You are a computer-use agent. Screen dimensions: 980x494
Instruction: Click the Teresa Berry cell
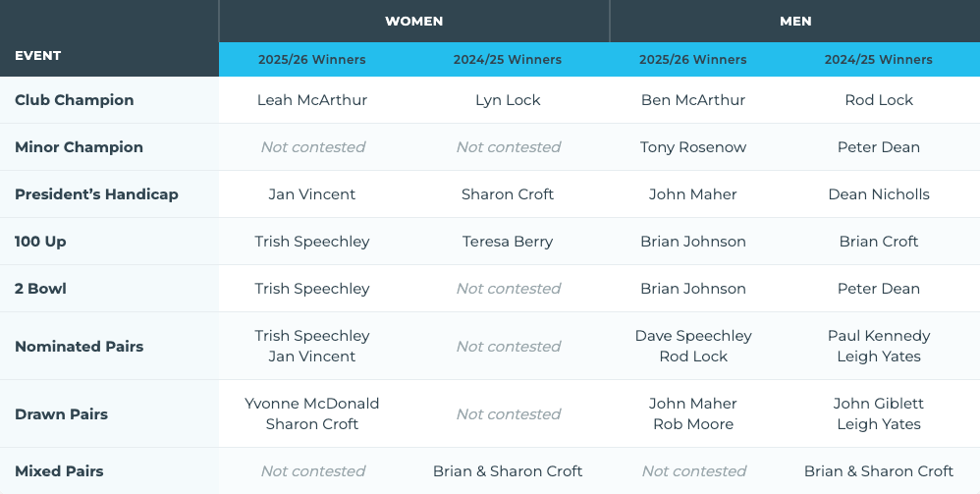508,242
